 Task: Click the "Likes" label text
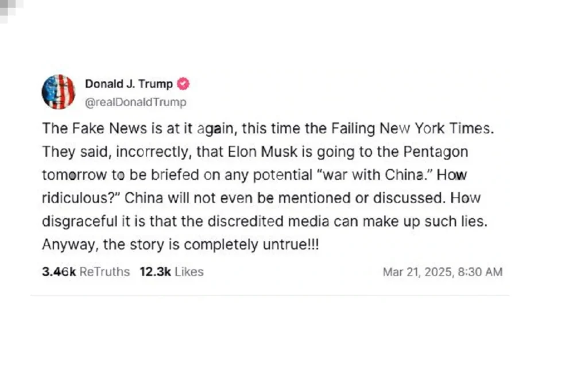click(x=189, y=271)
